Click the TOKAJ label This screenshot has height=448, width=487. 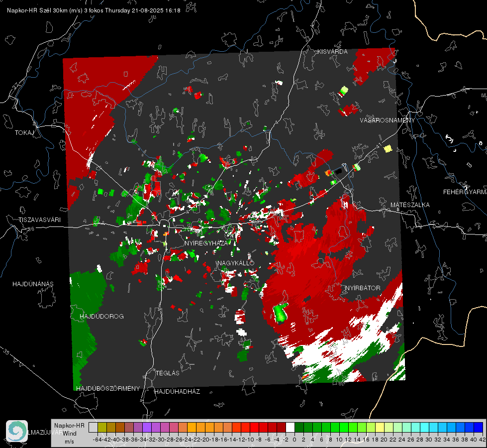coord(24,133)
